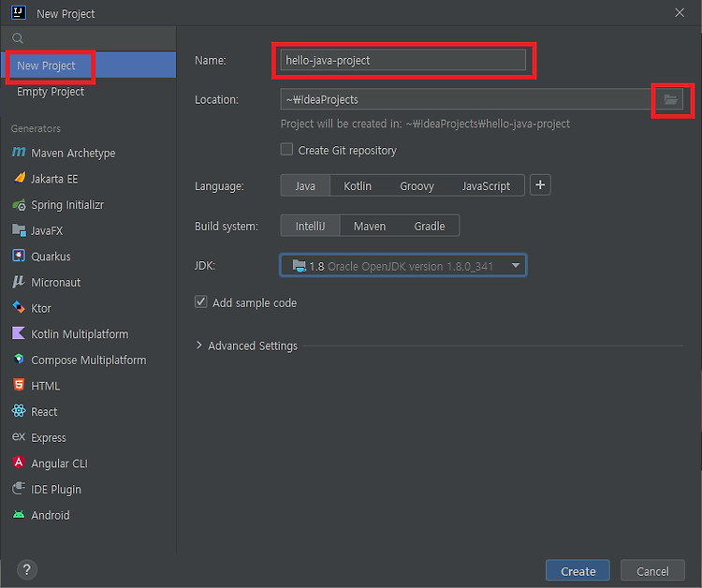The image size is (702, 588).
Task: Click the search magnifier icon
Action: coord(18,38)
